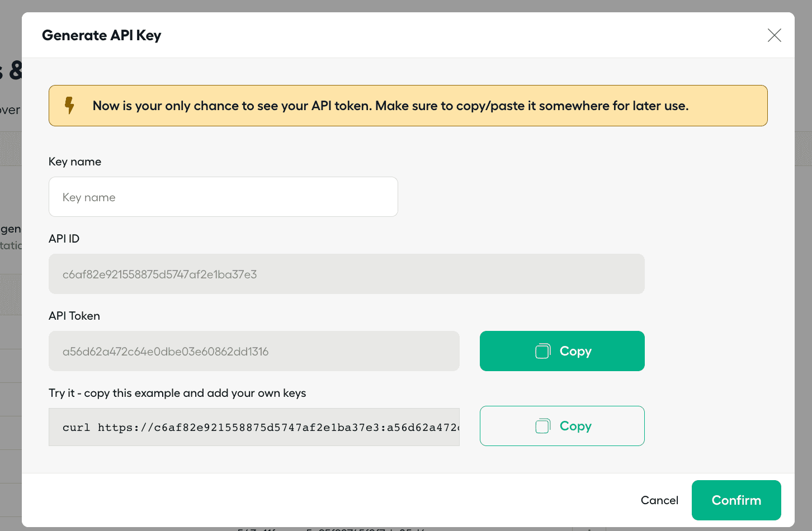
Task: Click the read-only API ID field
Action: (346, 274)
